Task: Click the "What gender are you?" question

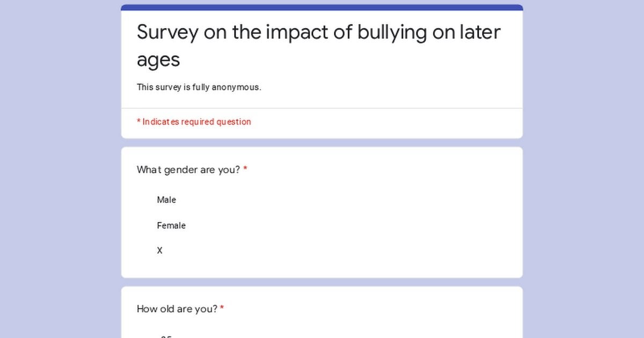Action: tap(188, 170)
